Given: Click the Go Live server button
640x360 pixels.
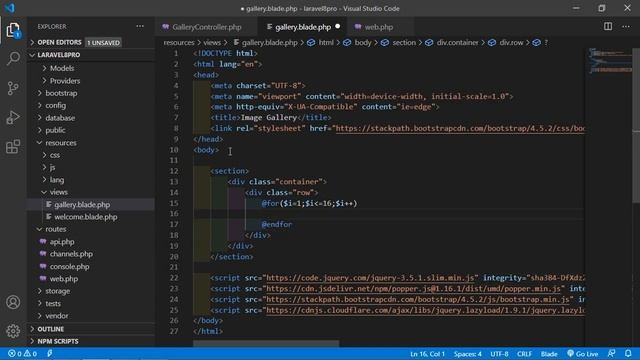Looking at the screenshot, I should click(x=582, y=353).
